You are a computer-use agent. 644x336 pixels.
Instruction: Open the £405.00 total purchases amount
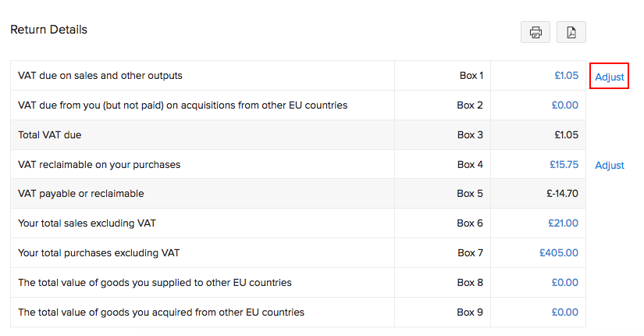[558, 252]
